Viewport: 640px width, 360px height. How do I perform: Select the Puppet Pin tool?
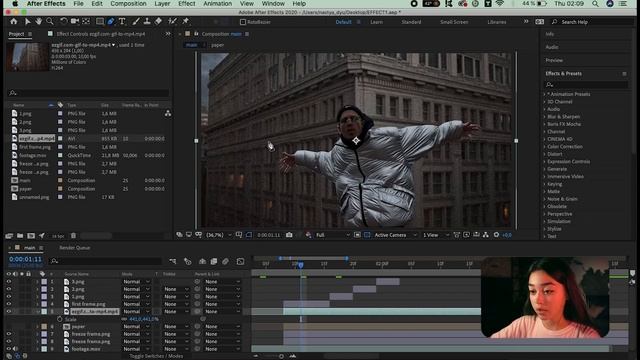click(x=186, y=22)
